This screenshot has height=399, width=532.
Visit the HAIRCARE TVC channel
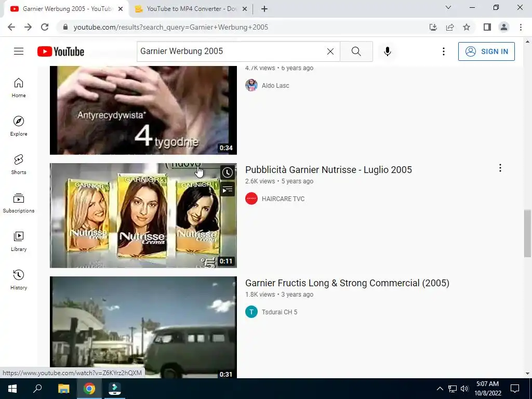coord(283,199)
